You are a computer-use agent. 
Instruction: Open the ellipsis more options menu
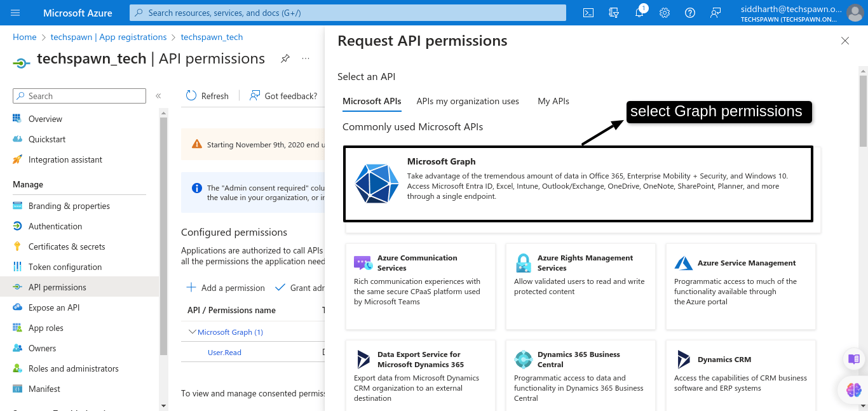pos(306,58)
